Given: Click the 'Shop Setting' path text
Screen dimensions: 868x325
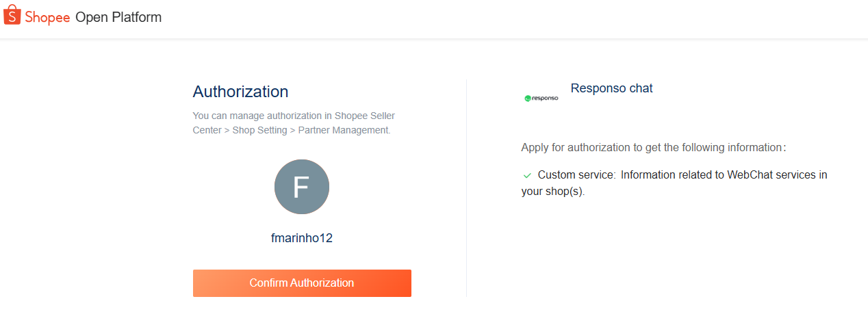Looking at the screenshot, I should click(259, 130).
